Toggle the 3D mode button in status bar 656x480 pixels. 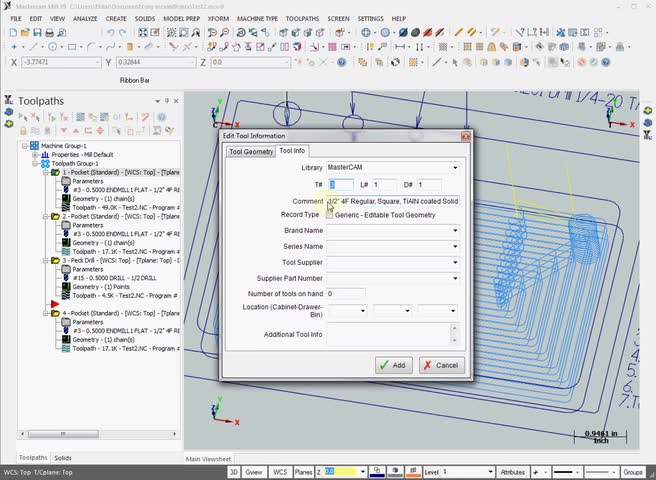coord(233,472)
